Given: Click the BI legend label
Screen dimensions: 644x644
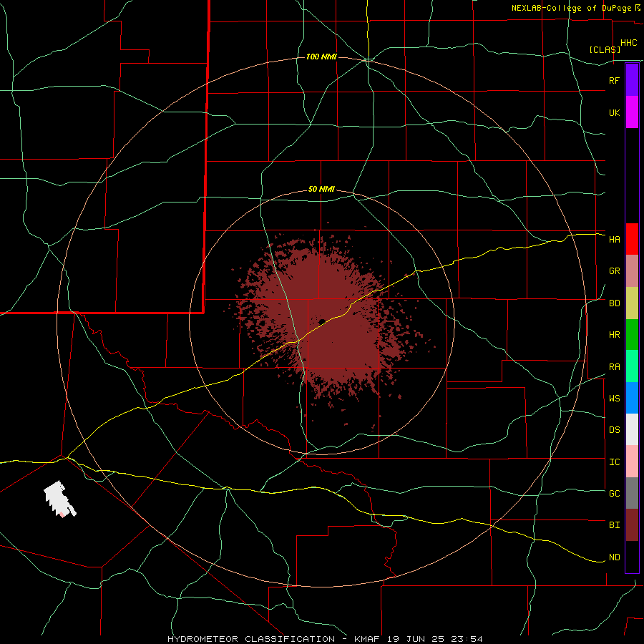Looking at the screenshot, I should (x=614, y=525).
